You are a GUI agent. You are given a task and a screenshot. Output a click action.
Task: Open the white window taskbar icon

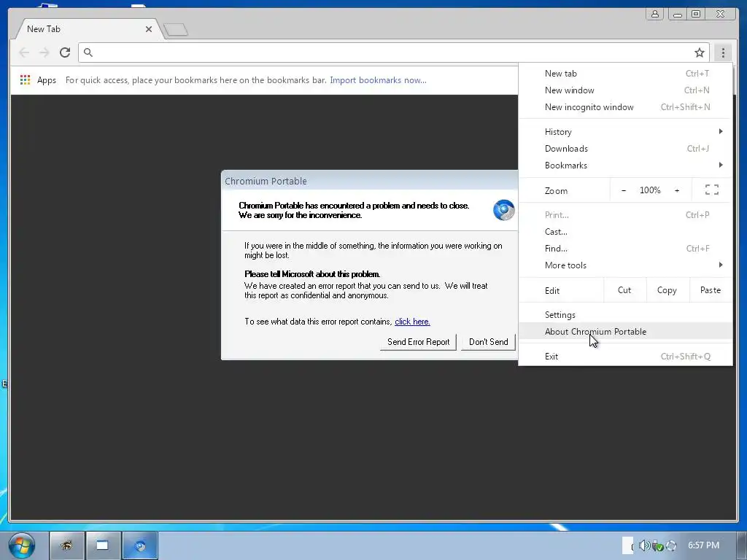(102, 545)
